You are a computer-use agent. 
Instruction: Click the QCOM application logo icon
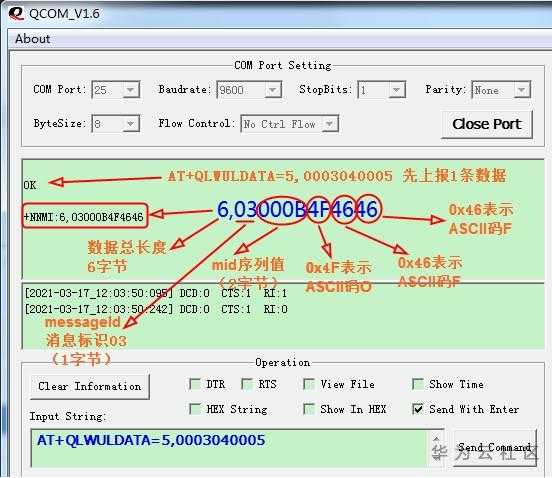16,13
